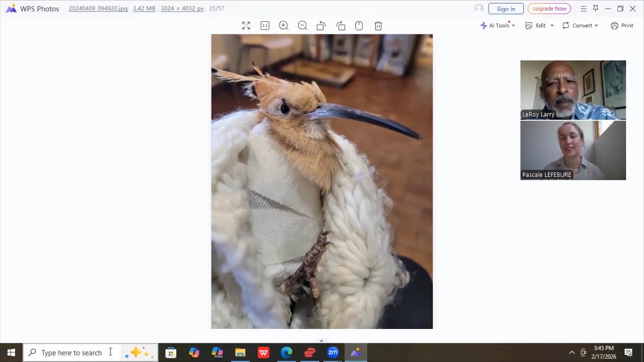
Task: Open File Explorer from taskbar
Action: (x=240, y=352)
